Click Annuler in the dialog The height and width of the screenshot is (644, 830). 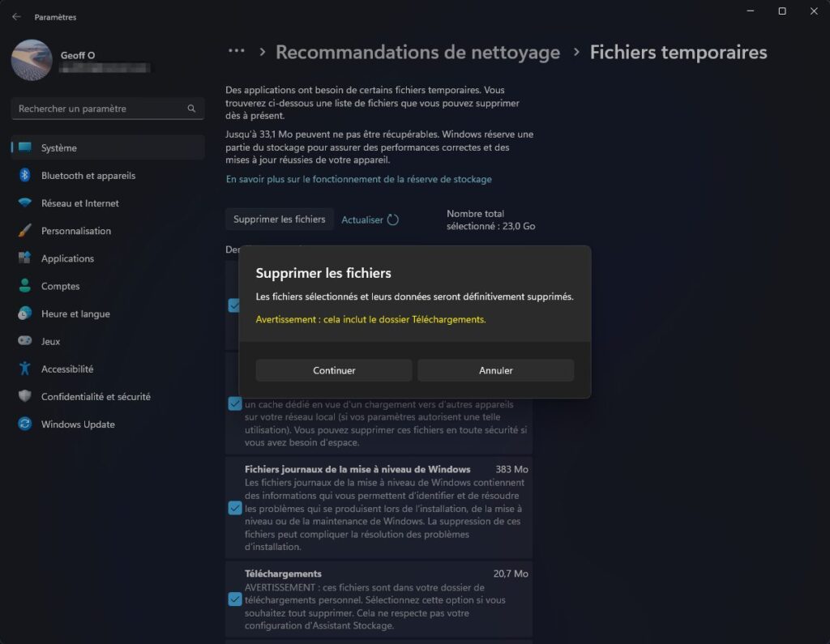496,370
